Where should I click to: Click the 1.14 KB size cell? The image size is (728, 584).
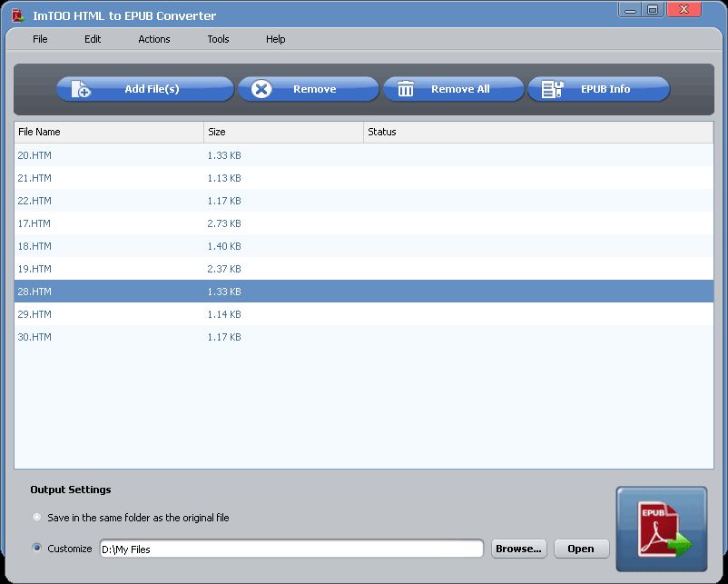[x=224, y=314]
